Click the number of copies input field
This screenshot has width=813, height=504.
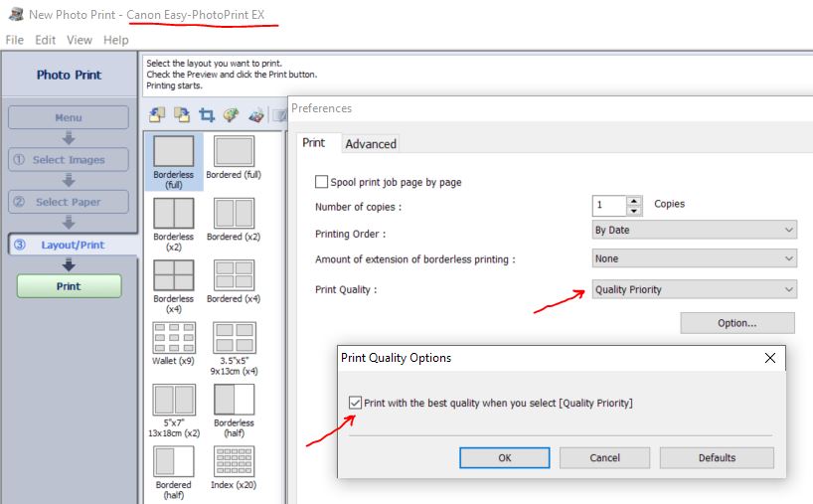(608, 206)
